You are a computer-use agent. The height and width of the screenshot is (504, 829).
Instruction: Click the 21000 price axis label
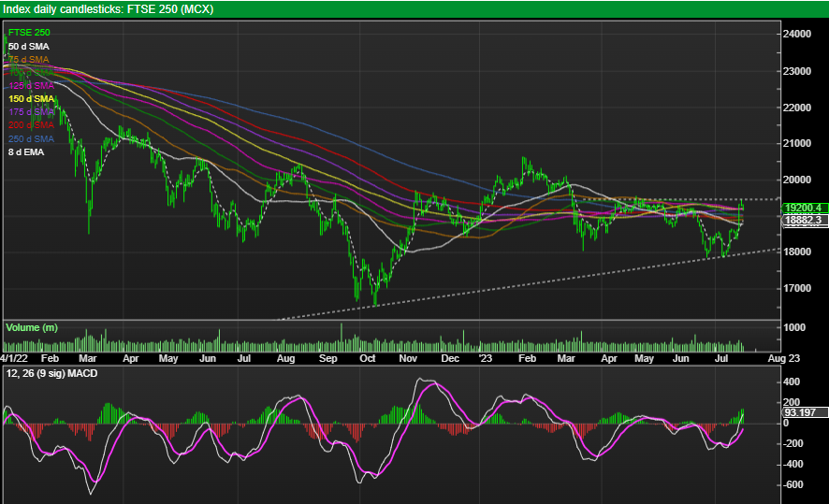(797, 144)
